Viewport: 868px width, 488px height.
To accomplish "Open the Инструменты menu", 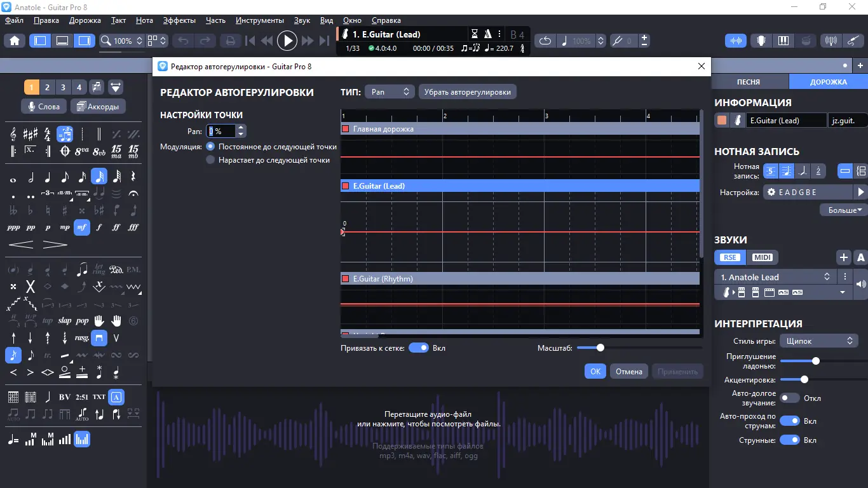I will coord(259,20).
